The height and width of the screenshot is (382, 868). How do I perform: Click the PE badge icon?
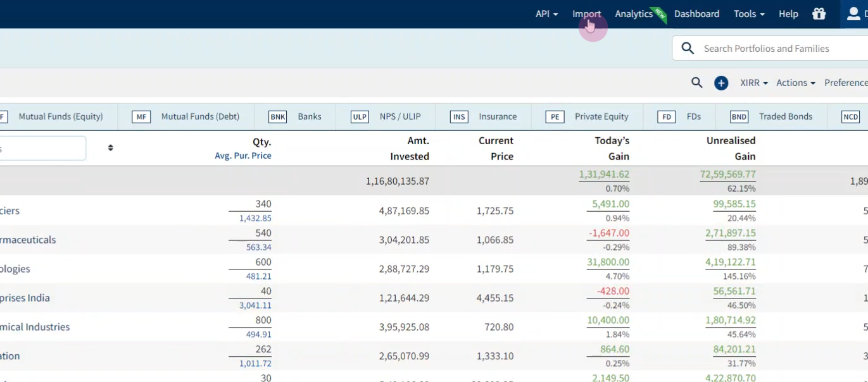(x=555, y=117)
